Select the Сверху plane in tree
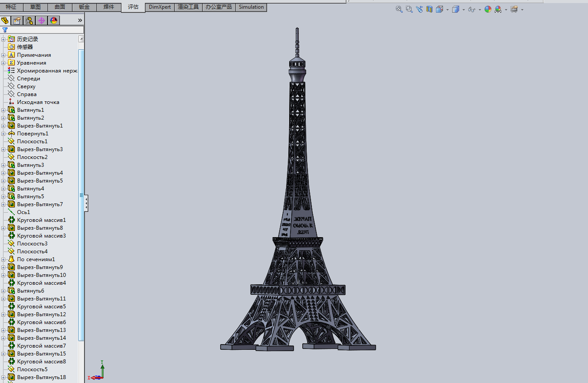Screen dimensions: 588x383 (26, 86)
